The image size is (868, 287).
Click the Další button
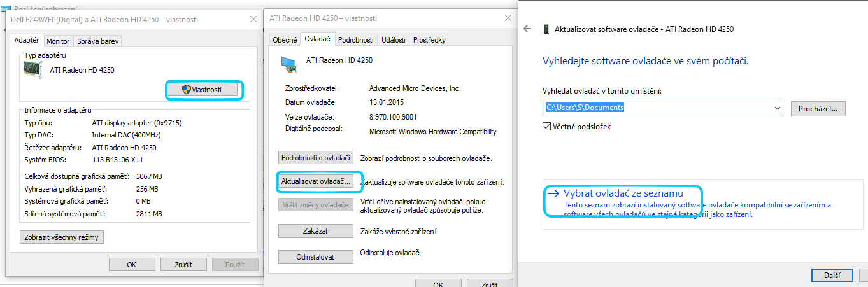click(x=832, y=275)
